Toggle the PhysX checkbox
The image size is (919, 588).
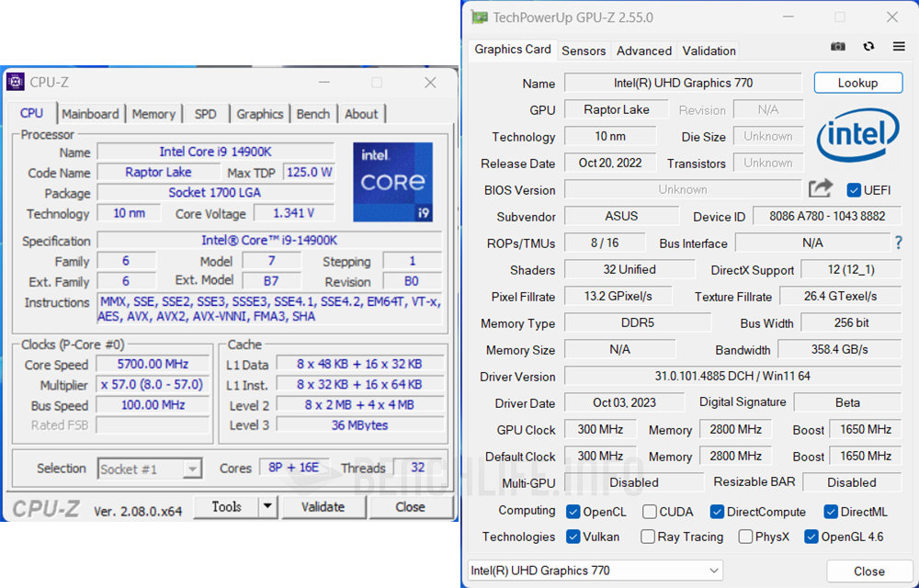(745, 537)
